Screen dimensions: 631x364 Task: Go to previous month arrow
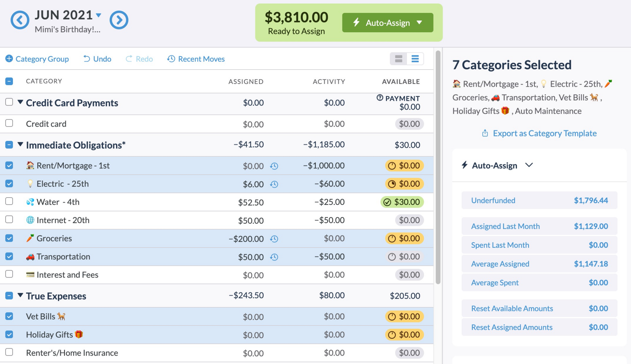[20, 20]
